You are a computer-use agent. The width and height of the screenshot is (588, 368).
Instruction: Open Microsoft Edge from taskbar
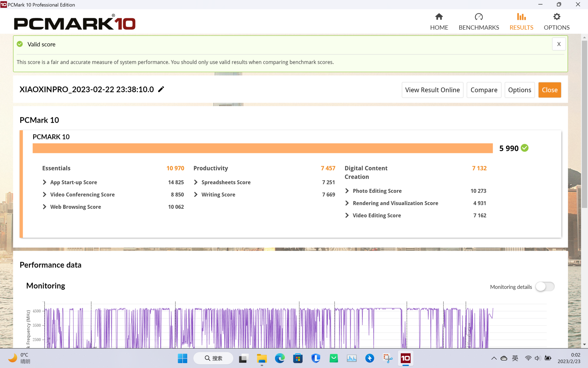tap(280, 358)
